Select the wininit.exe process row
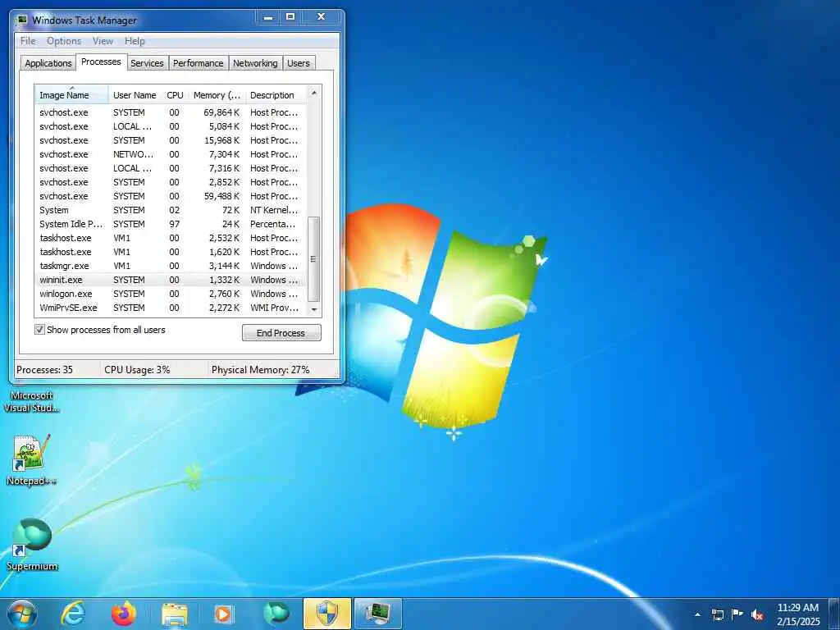The width and height of the screenshot is (840, 630). [x=171, y=280]
